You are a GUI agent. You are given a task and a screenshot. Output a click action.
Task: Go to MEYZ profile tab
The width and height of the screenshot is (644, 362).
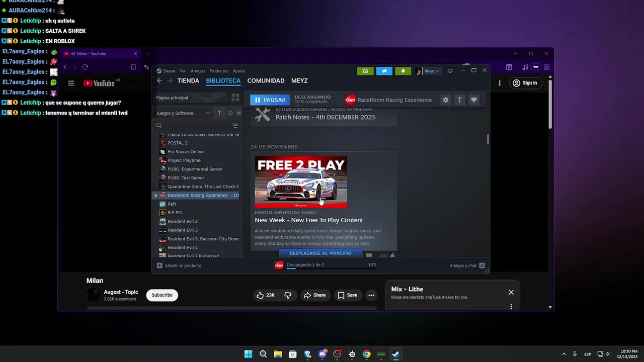tap(299, 80)
